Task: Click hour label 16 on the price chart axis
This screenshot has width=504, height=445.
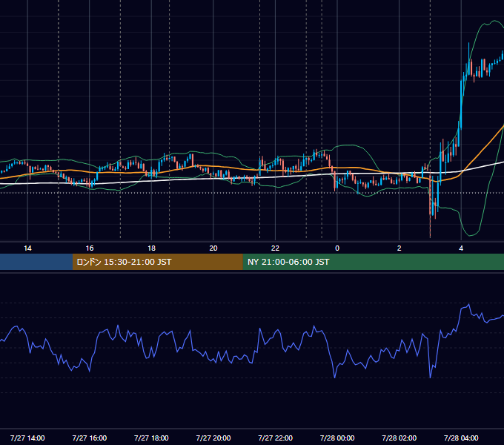Action: tap(90, 248)
